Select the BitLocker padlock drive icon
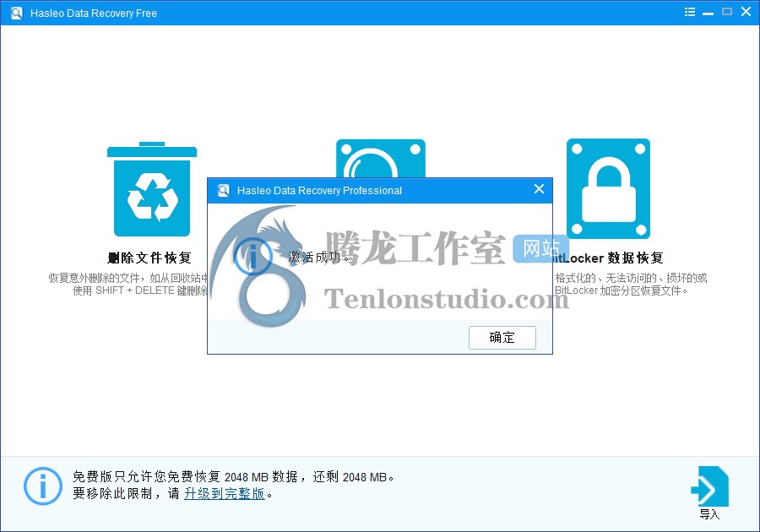The width and height of the screenshot is (760, 532). pos(608,188)
